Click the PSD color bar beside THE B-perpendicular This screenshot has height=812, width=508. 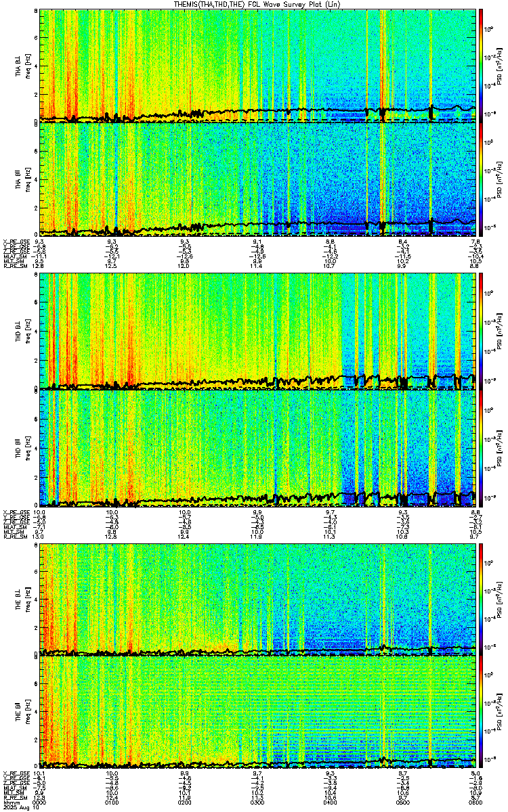coord(481,598)
